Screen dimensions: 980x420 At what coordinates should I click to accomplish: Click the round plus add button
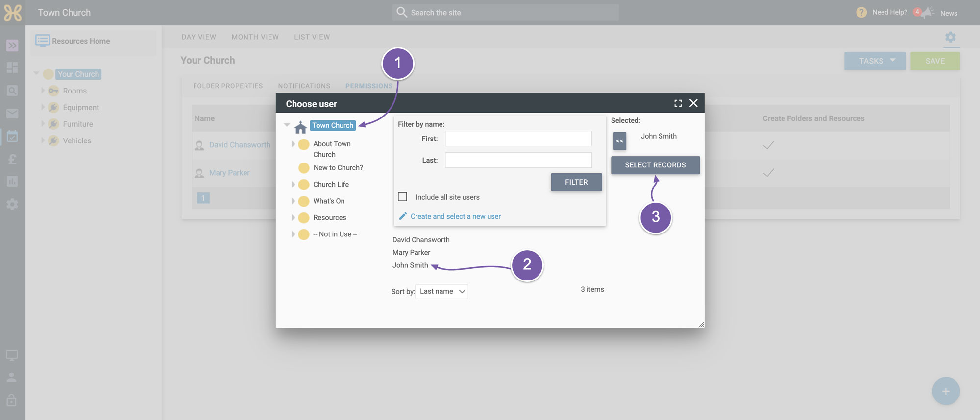[x=946, y=391]
